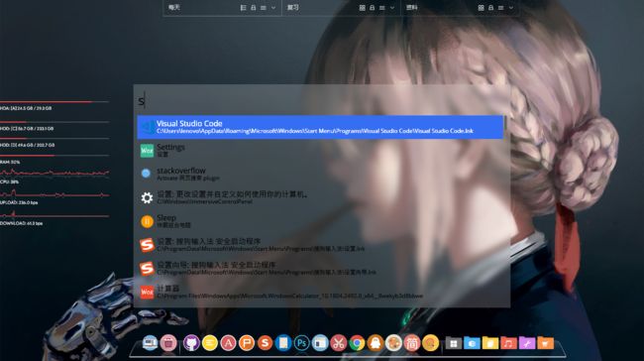
Task: Expand the 资料 panel chevron
Action: [x=511, y=8]
